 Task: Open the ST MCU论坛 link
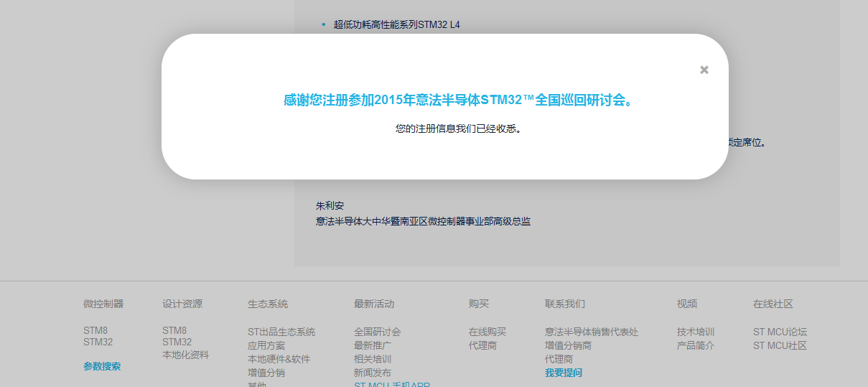[780, 332]
